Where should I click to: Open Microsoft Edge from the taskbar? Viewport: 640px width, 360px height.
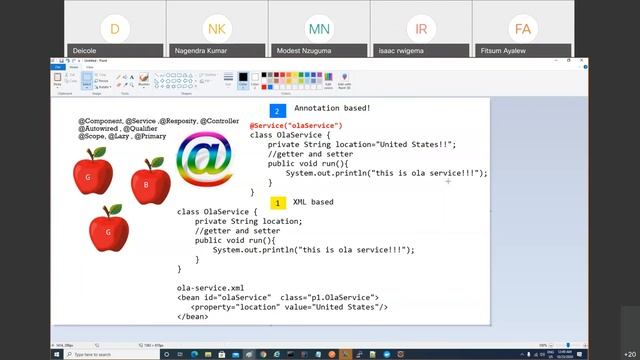(194, 354)
